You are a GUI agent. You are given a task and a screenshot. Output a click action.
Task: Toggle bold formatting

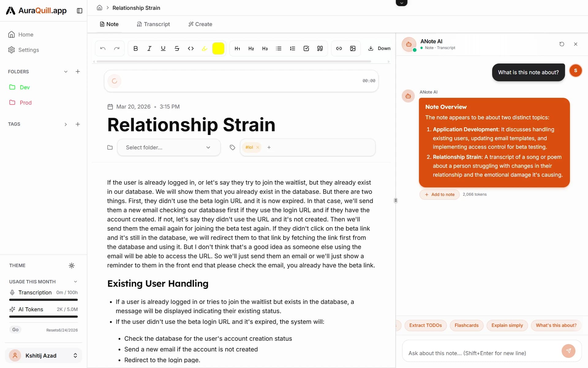tap(136, 48)
